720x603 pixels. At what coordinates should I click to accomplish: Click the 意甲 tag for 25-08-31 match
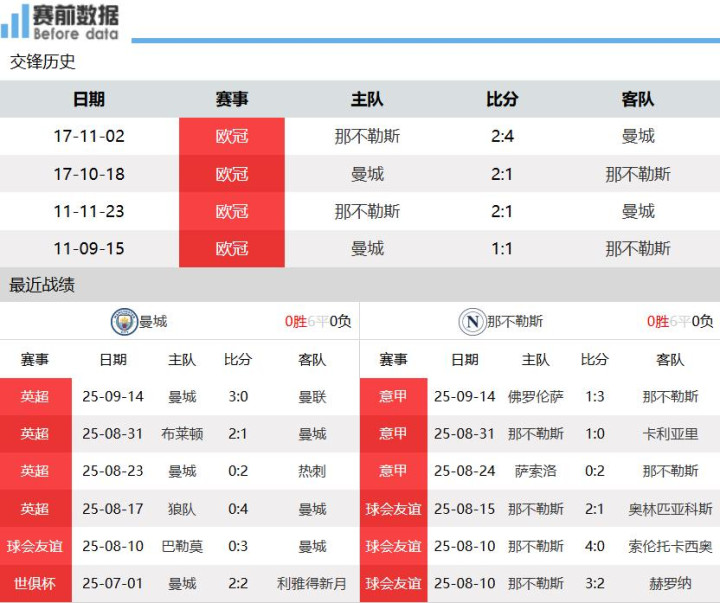(x=394, y=434)
